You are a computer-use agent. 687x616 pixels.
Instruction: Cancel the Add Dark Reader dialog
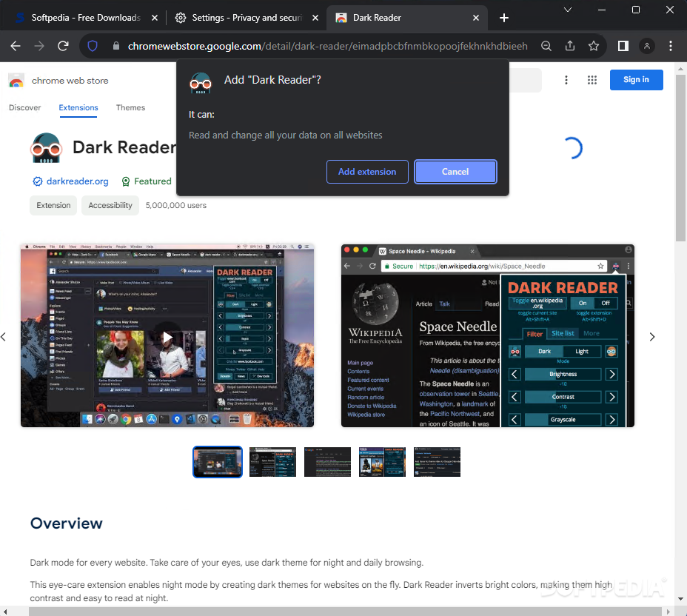tap(455, 172)
